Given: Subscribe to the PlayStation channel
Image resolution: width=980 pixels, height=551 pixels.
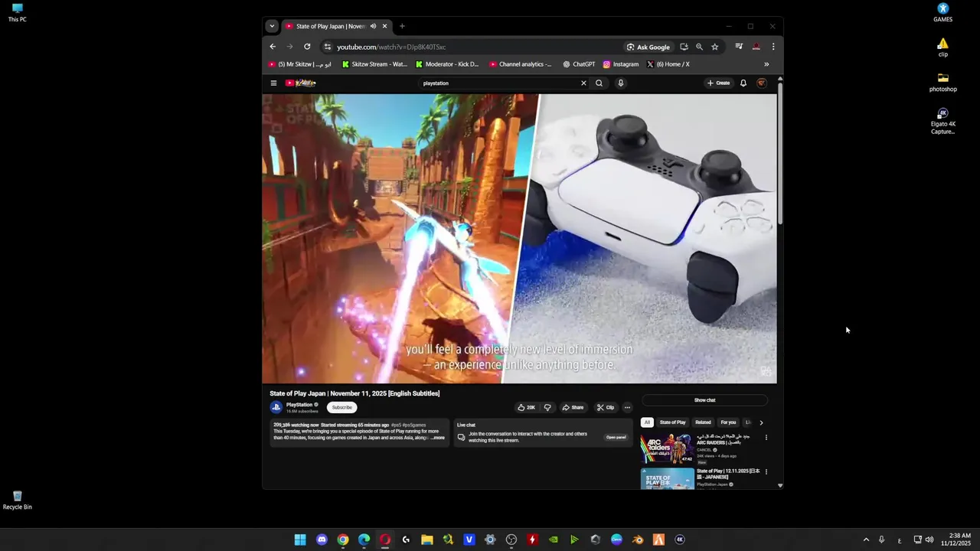Looking at the screenshot, I should pyautogui.click(x=342, y=407).
